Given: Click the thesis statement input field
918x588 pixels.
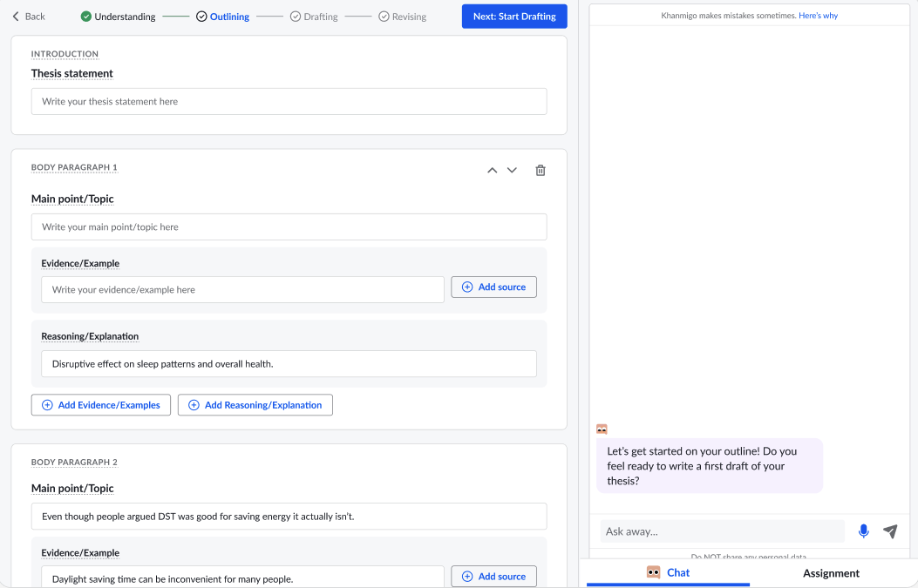Looking at the screenshot, I should (x=289, y=102).
